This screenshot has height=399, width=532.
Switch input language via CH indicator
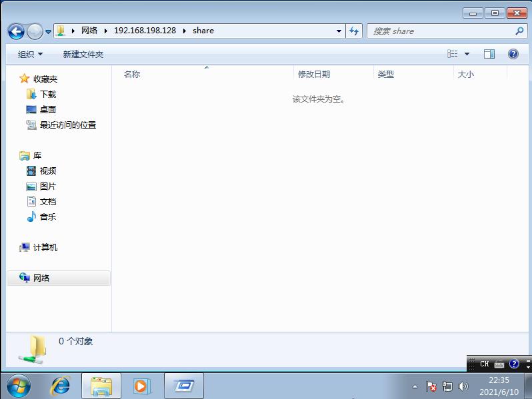click(484, 364)
